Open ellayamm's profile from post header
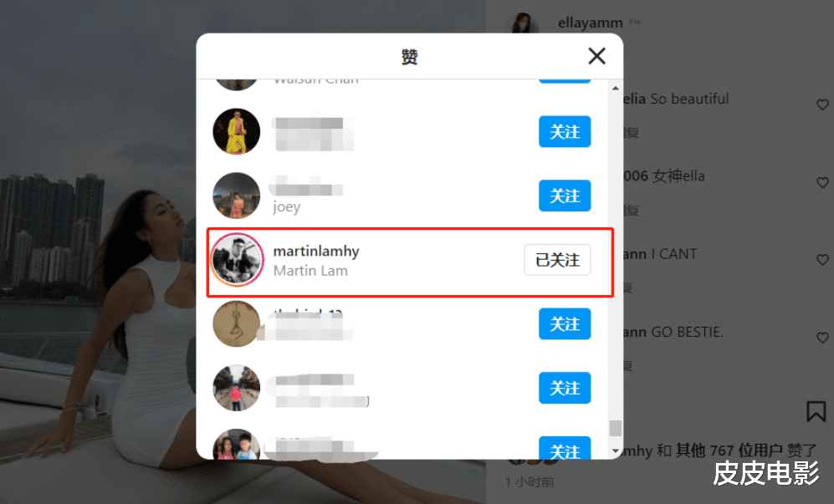Image resolution: width=834 pixels, height=504 pixels. click(590, 23)
